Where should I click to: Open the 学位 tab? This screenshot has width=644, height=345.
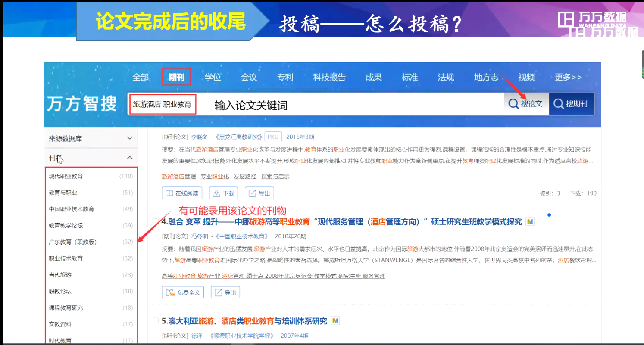[213, 77]
